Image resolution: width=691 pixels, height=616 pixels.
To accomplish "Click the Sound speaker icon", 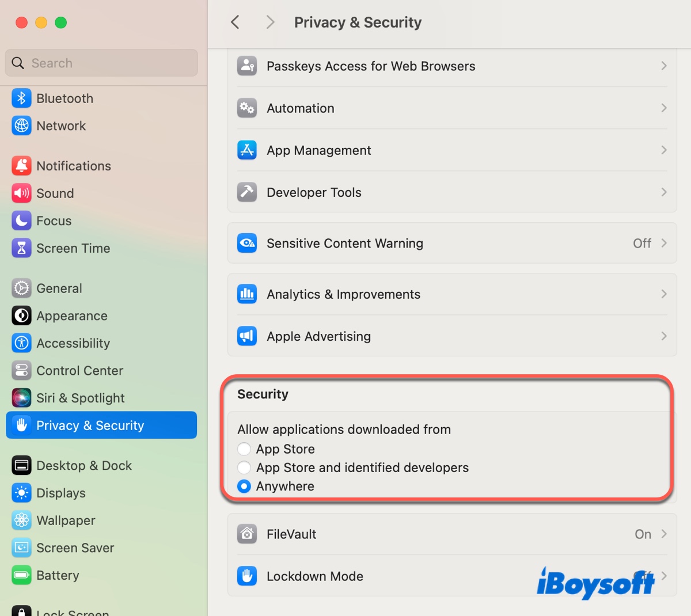I will [x=21, y=193].
